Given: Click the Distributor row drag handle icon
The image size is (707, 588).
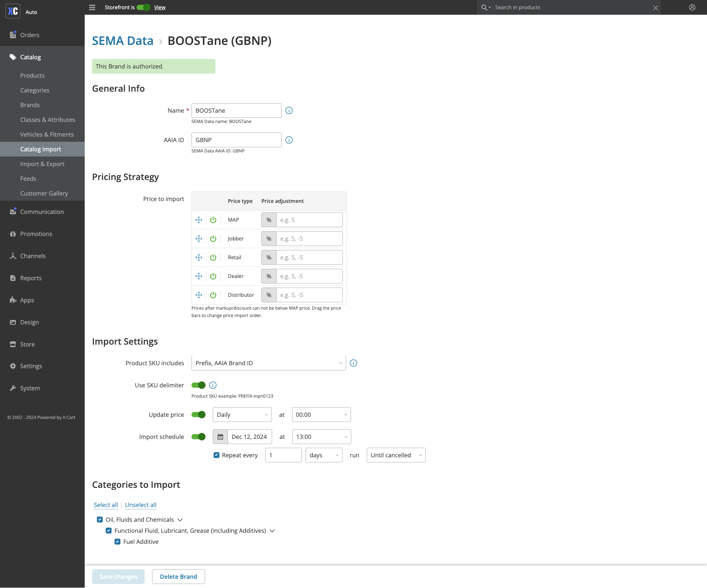Looking at the screenshot, I should [x=199, y=295].
